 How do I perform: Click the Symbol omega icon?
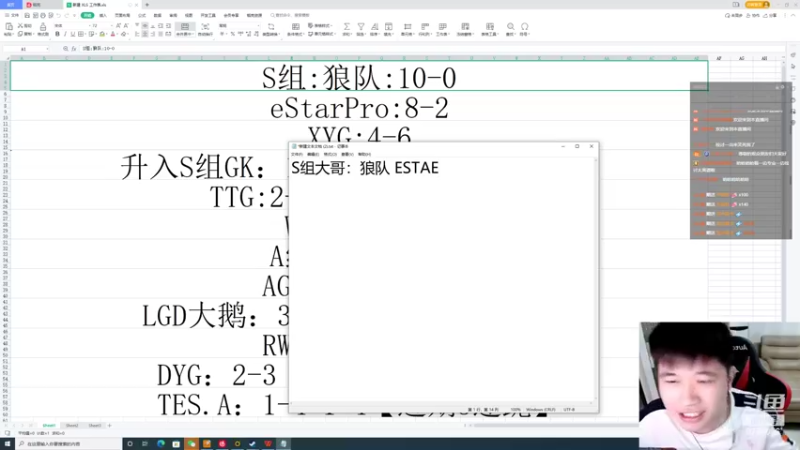click(x=524, y=27)
